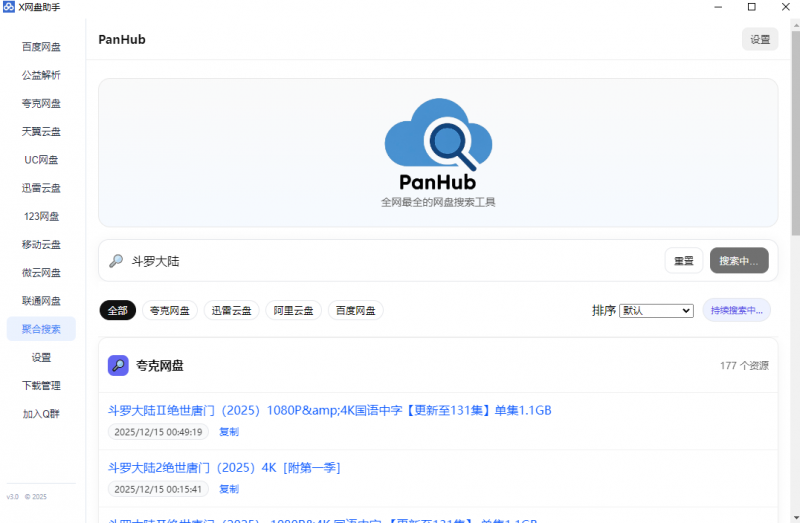Select the 全部 filter chip
Screen dimensions: 800x523
point(118,310)
